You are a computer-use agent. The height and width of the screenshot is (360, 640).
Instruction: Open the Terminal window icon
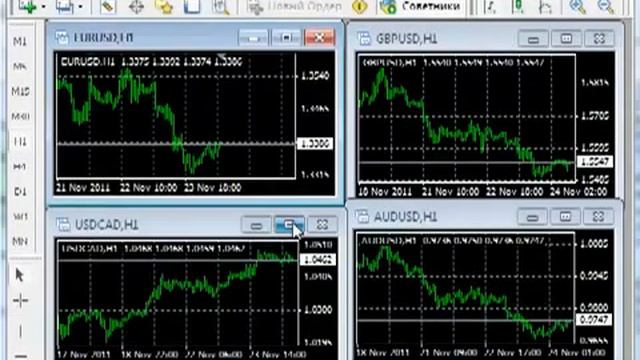(192, 7)
